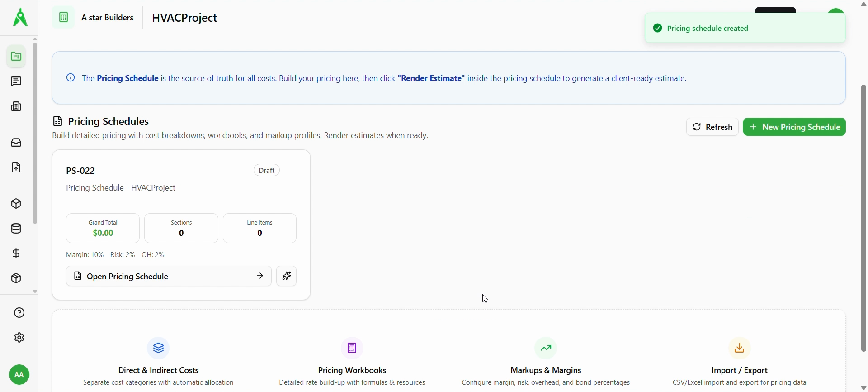Open the settings gear in sidebar
Screen dimensions: 868x392
[x=19, y=338]
